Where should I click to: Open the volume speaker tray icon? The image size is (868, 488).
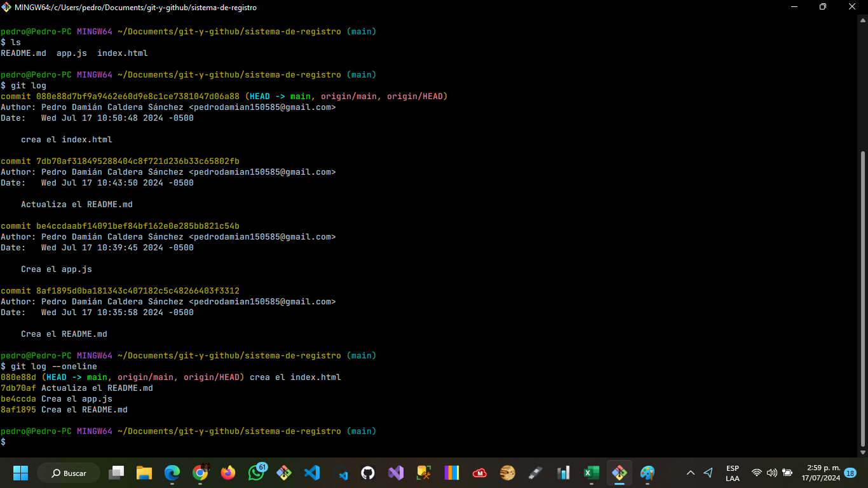(x=772, y=473)
